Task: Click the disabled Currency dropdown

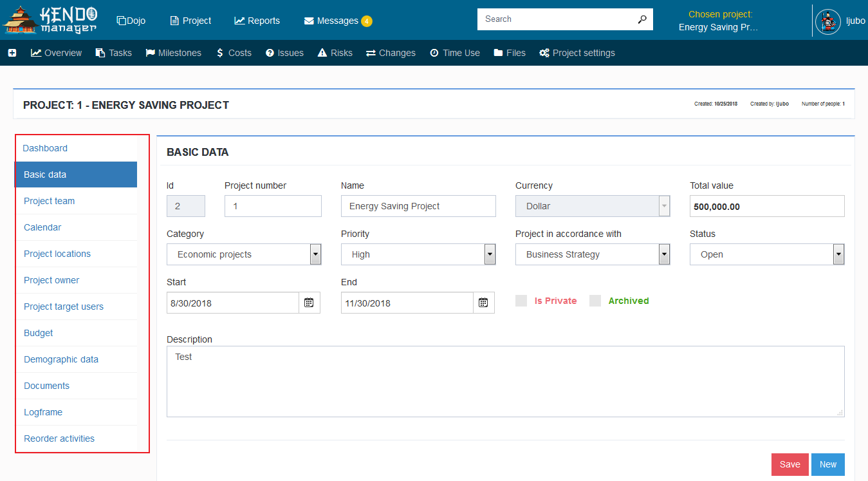Action: 593,206
